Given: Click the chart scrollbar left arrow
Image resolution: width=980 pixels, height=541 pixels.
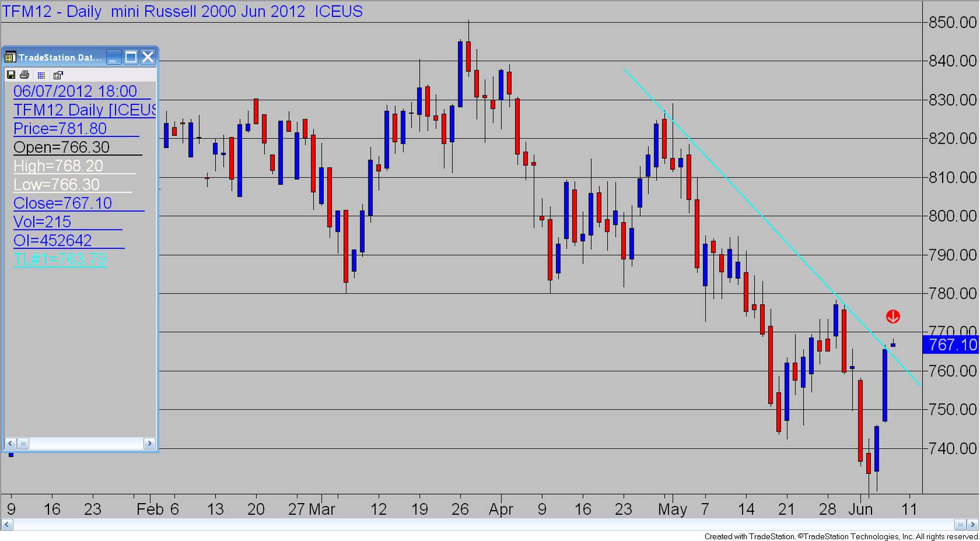Looking at the screenshot, I should click(6, 524).
